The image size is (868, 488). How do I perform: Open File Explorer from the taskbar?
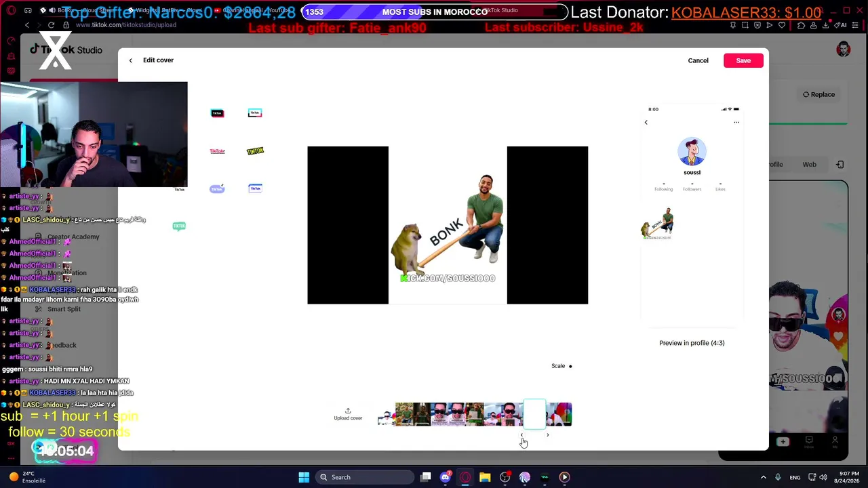tap(485, 477)
